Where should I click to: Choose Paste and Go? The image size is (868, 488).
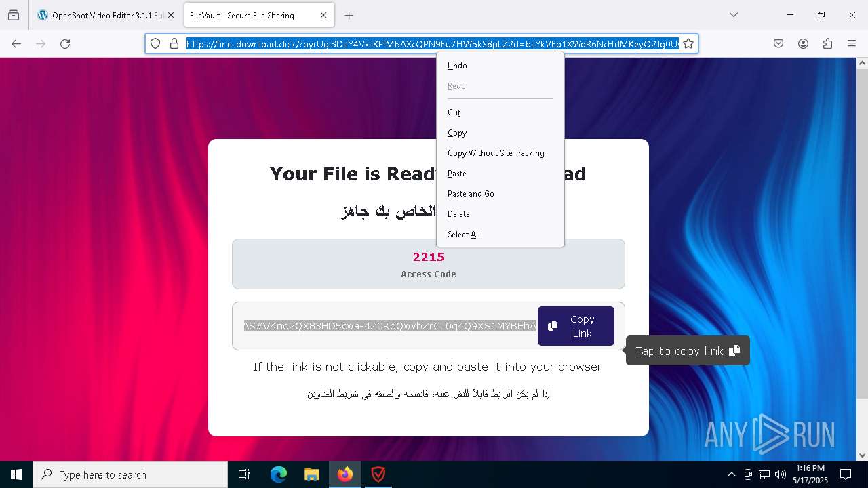[x=500, y=194]
